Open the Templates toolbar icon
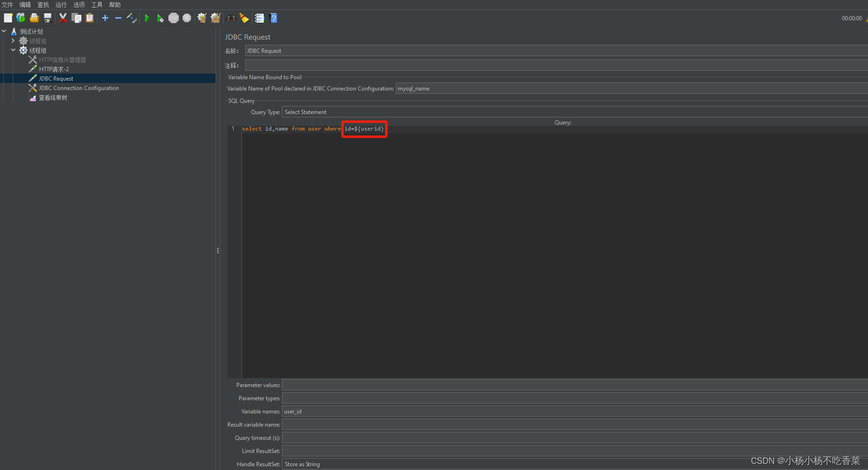Image resolution: width=868 pixels, height=470 pixels. (21, 18)
